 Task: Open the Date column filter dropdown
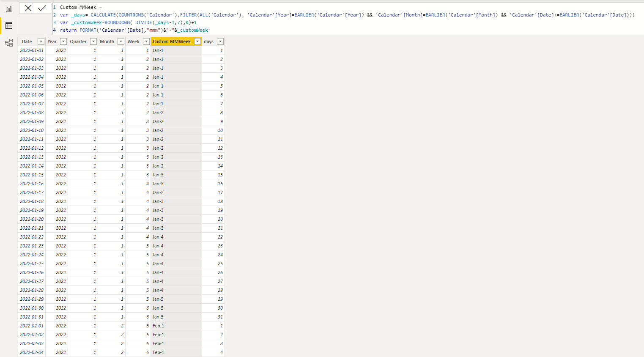tap(41, 41)
